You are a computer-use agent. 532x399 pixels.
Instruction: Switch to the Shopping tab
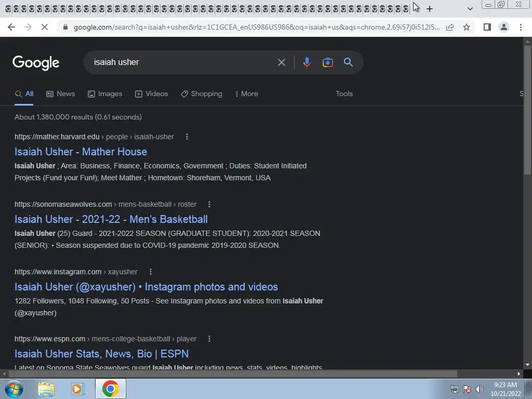point(202,94)
